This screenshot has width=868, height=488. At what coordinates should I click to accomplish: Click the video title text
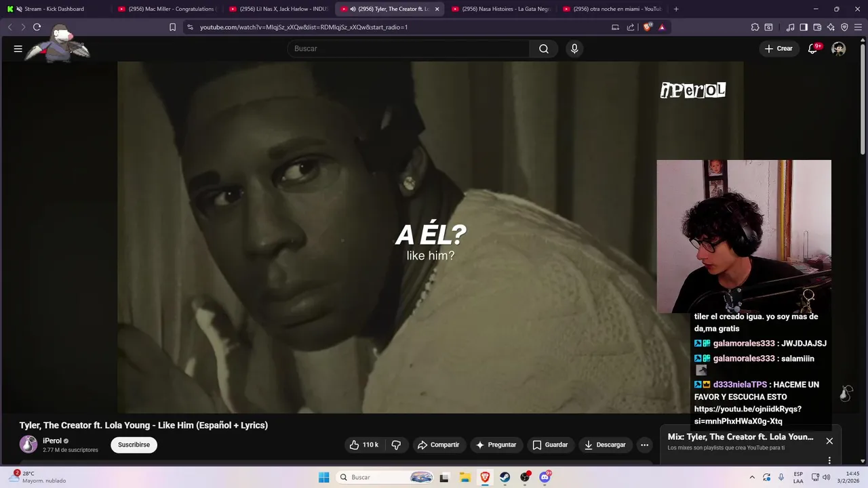144,426
